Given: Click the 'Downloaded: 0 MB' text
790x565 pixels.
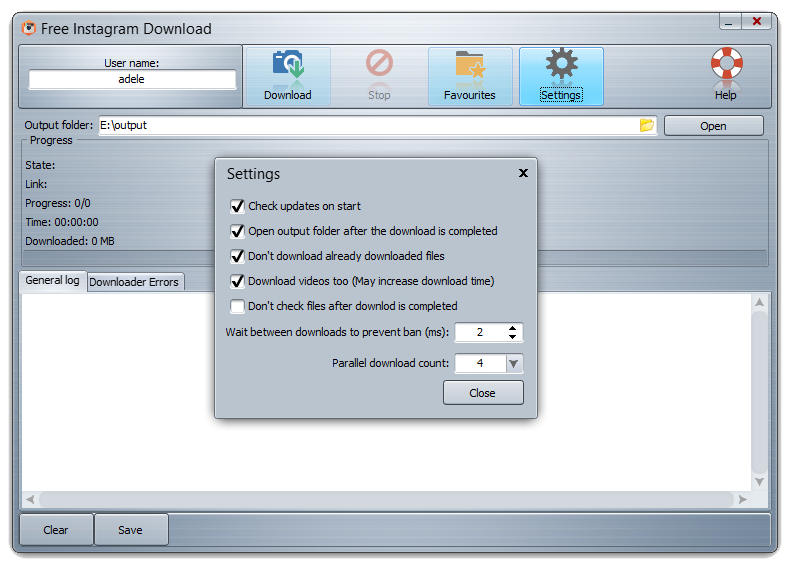Looking at the screenshot, I should click(70, 241).
